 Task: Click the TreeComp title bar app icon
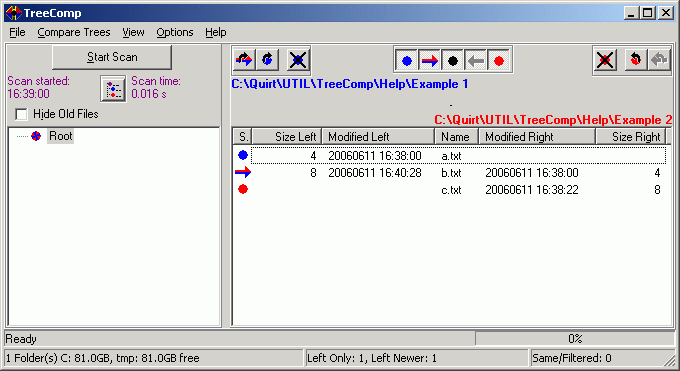[13, 13]
